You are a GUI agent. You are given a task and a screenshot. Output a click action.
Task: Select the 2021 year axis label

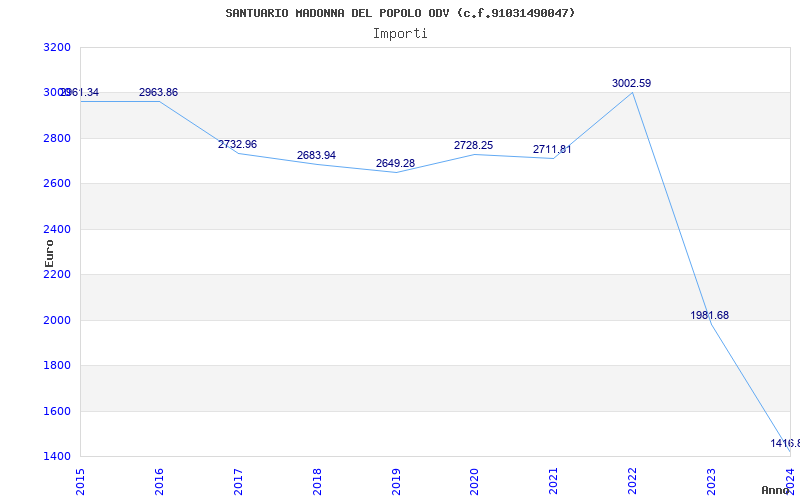[554, 482]
